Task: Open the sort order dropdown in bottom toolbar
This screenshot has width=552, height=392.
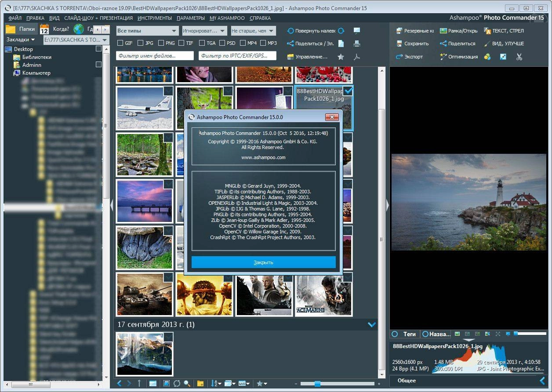Action: point(217,383)
